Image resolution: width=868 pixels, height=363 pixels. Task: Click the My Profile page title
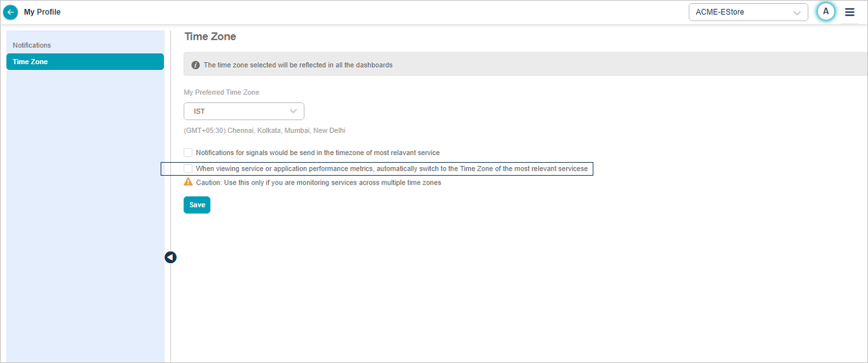[42, 12]
